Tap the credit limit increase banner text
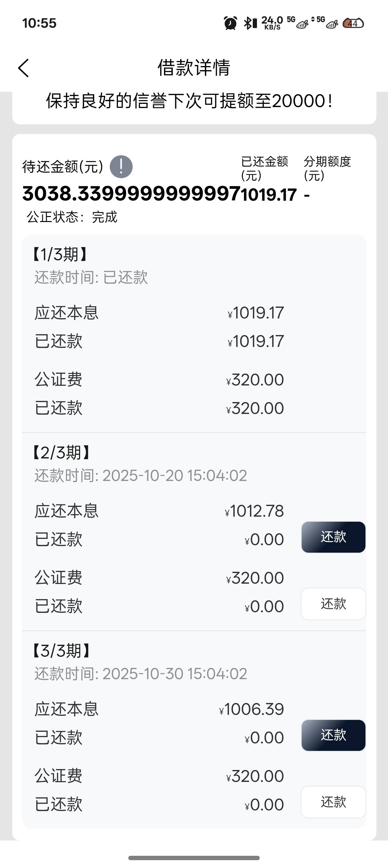Viewport: 388px width, 868px height. tap(189, 101)
